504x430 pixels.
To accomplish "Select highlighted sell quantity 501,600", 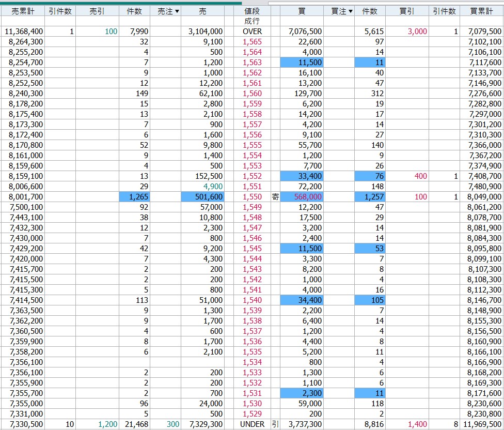I will point(202,197).
